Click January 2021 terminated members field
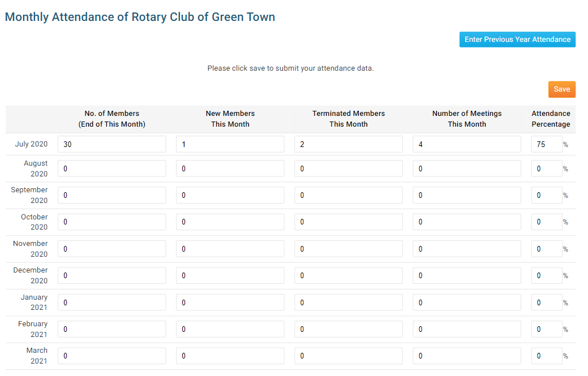Viewport: 588px width, 376px height. click(x=348, y=302)
